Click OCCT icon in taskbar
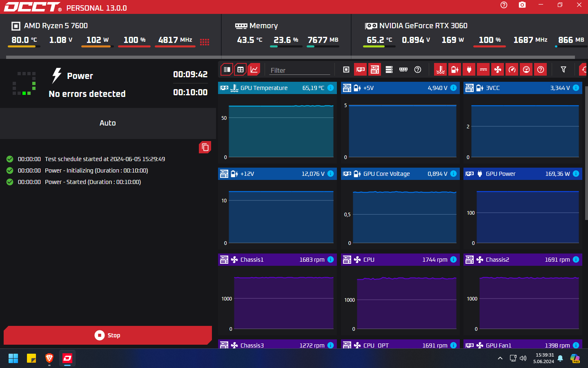Image resolution: width=588 pixels, height=368 pixels. coord(67,359)
